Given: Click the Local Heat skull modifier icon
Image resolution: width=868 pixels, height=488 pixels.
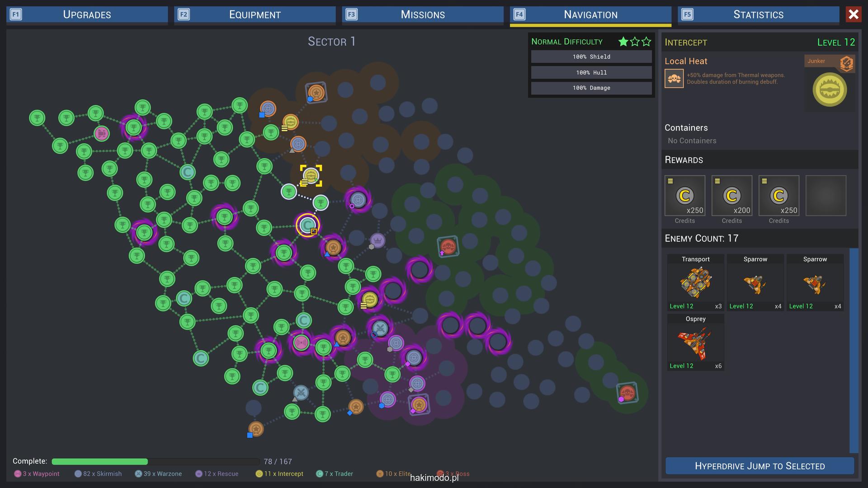Looking at the screenshot, I should point(674,79).
